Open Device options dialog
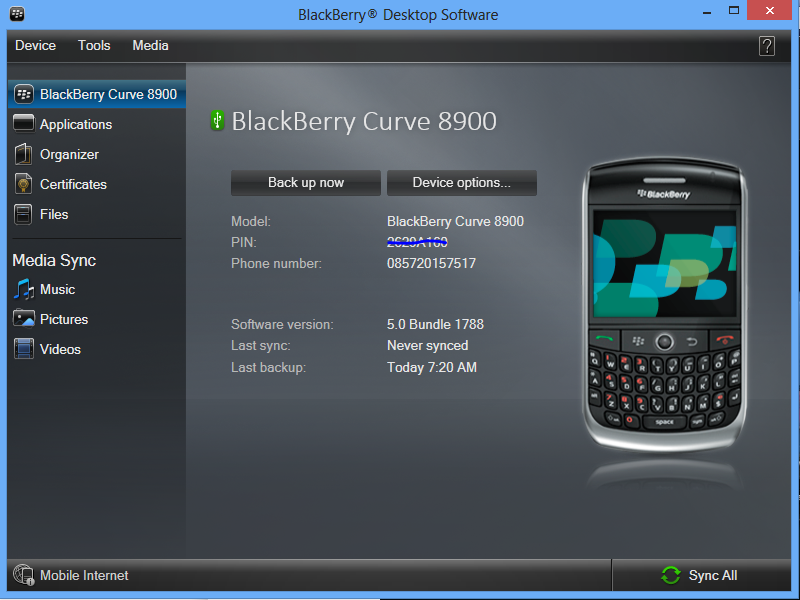The width and height of the screenshot is (800, 600). coord(461,182)
